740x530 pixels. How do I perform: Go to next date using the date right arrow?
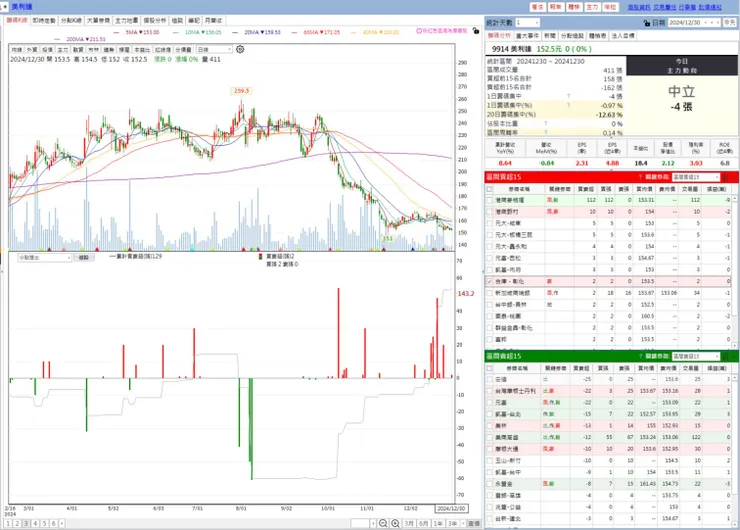click(718, 23)
